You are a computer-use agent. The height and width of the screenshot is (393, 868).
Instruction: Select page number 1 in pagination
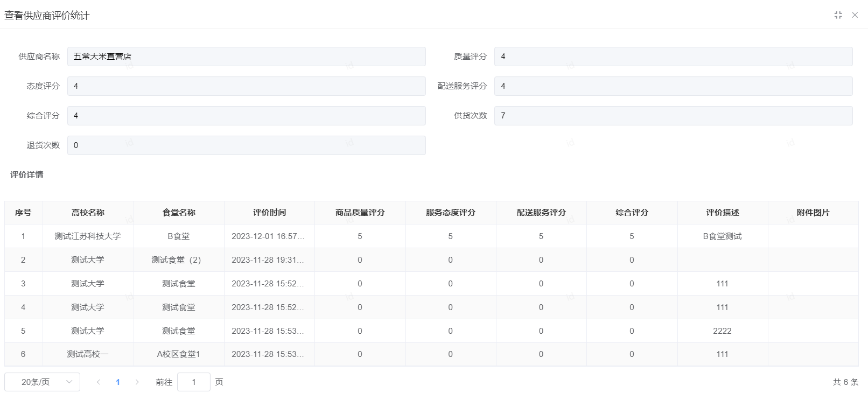click(x=118, y=382)
